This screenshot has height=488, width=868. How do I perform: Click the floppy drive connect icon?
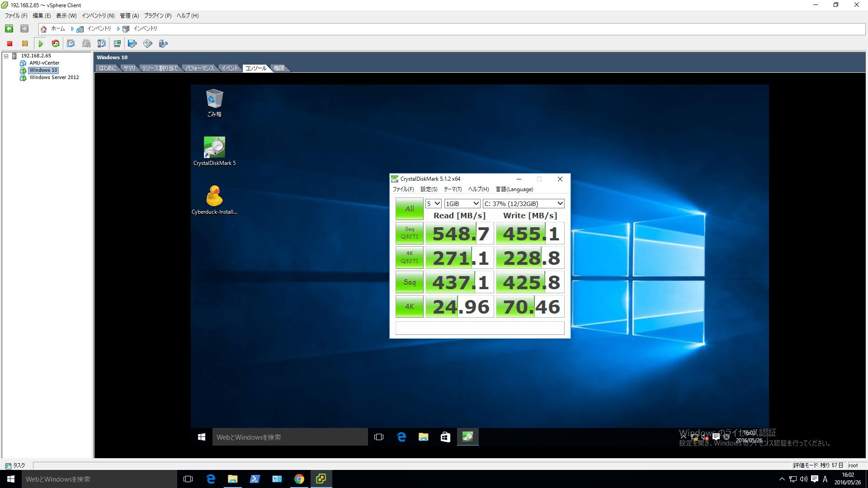pyautogui.click(x=132, y=43)
